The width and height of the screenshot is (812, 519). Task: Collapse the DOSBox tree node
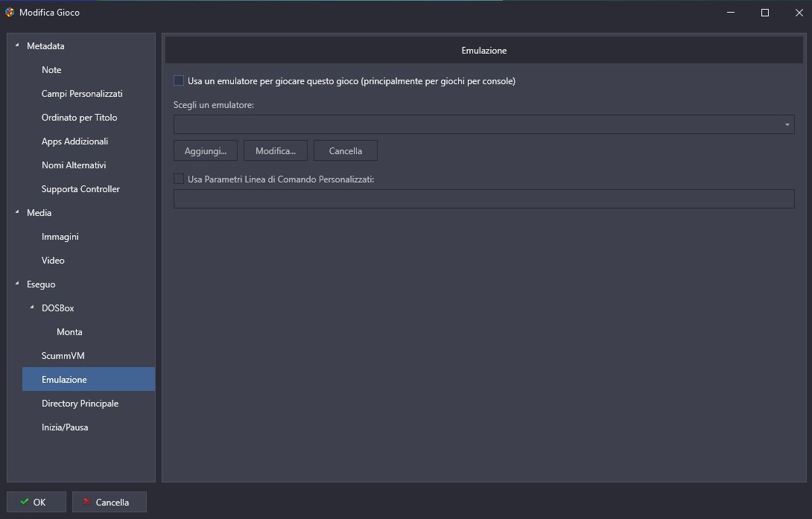pyautogui.click(x=32, y=308)
